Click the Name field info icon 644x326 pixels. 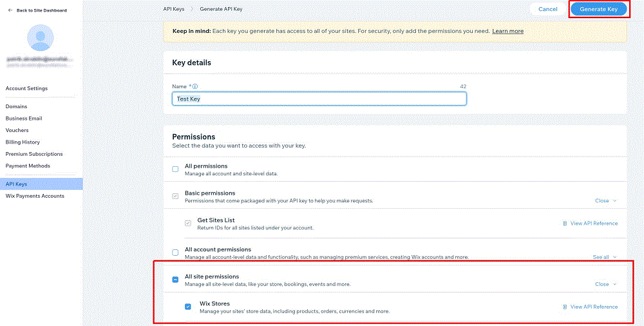[x=195, y=86]
